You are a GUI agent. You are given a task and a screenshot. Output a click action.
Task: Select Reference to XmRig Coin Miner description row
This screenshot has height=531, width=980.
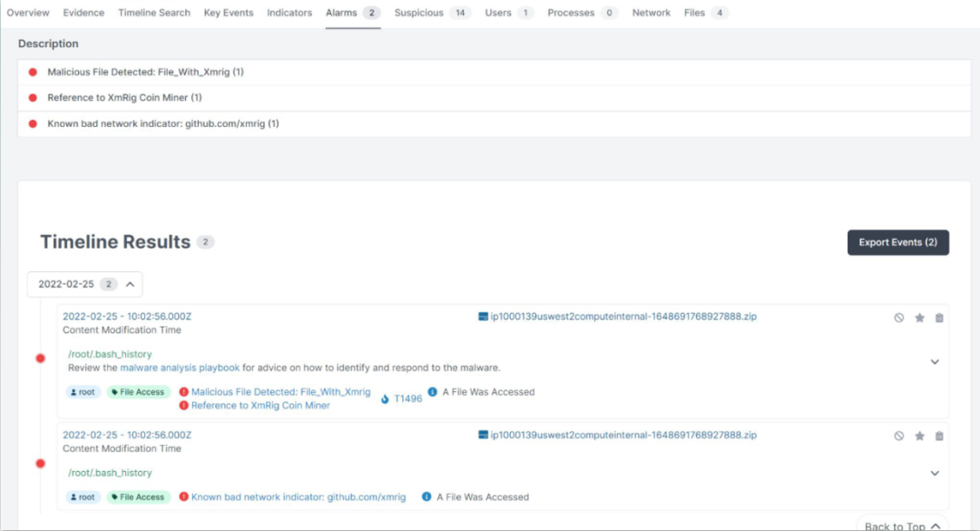(x=495, y=97)
